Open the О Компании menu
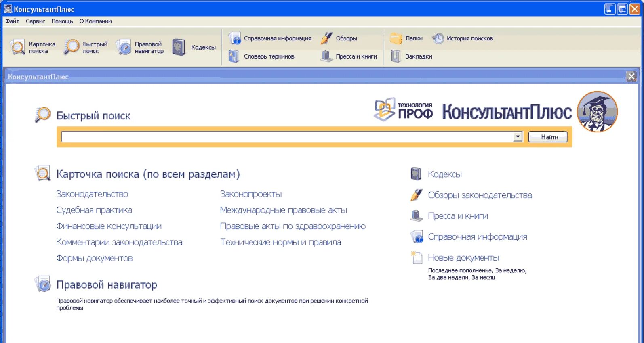The height and width of the screenshot is (343, 644). click(x=95, y=21)
